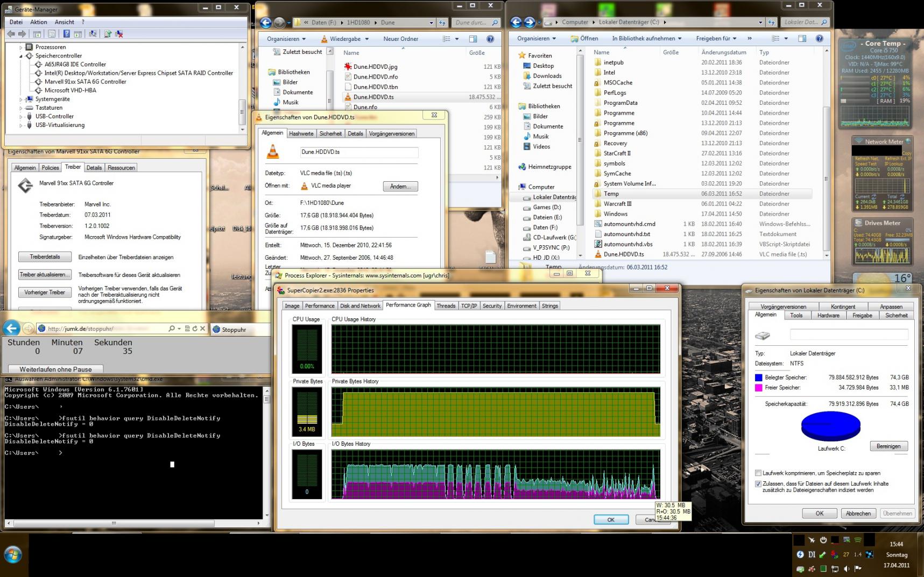Click the search box in Lokaler Datenträger window
Screen dimensions: 924x577
click(x=805, y=22)
